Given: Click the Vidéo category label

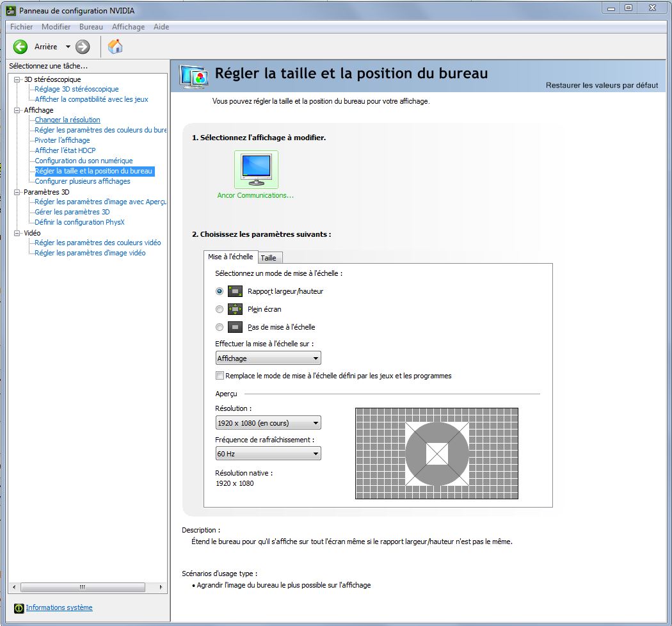Looking at the screenshot, I should tap(32, 233).
